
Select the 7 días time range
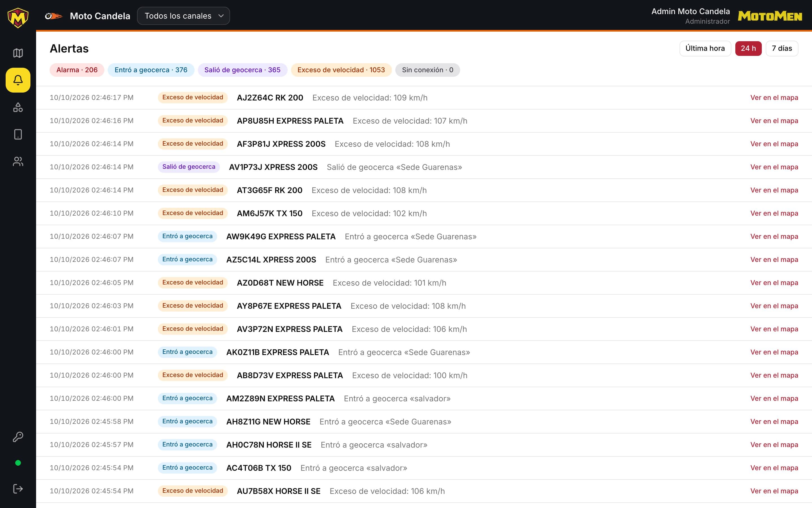(782, 48)
